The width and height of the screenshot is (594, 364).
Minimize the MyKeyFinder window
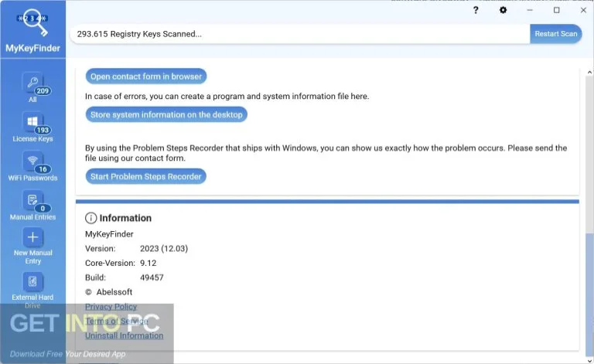pyautogui.click(x=530, y=10)
